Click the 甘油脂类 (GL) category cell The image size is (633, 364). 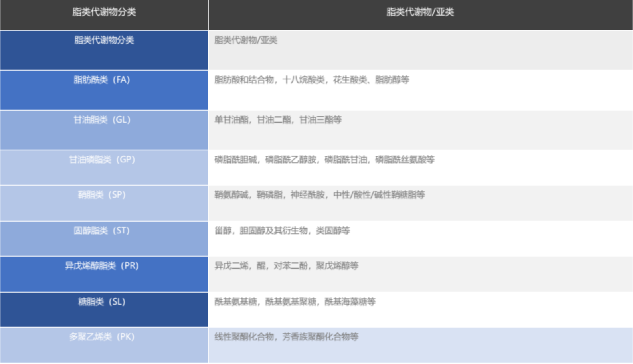click(102, 120)
